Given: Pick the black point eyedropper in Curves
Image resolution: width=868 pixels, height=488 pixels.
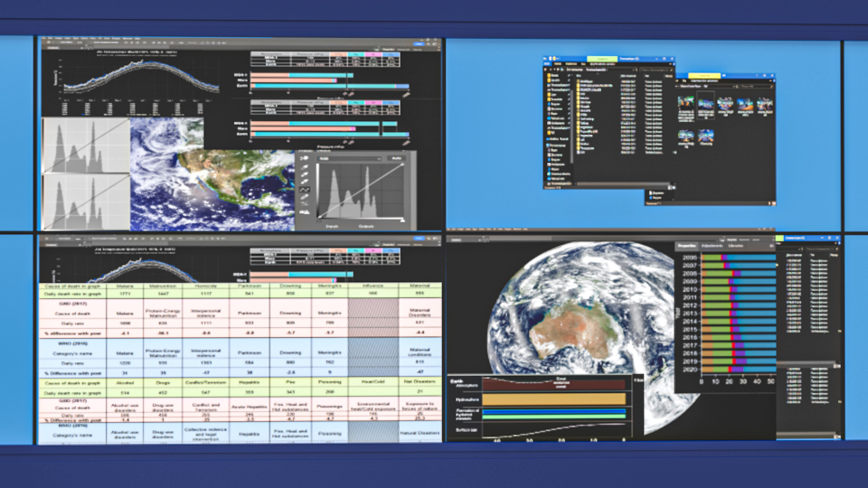Looking at the screenshot, I should point(305,168).
